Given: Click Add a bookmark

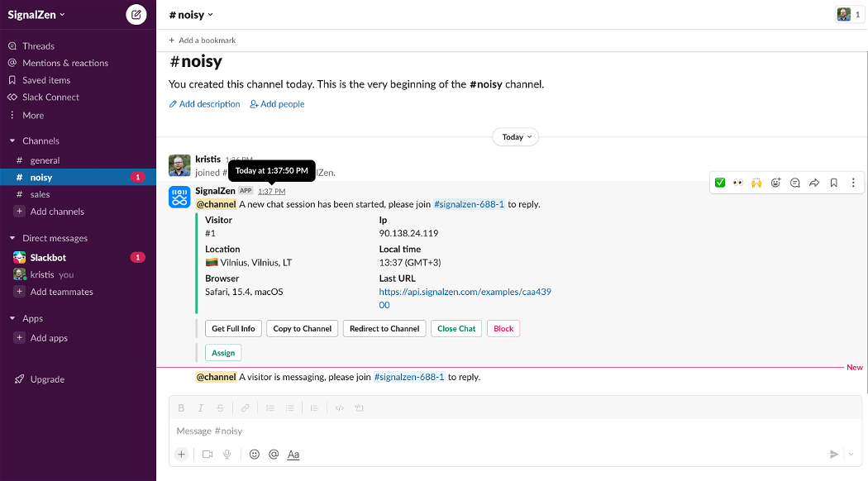Looking at the screenshot, I should tap(203, 40).
